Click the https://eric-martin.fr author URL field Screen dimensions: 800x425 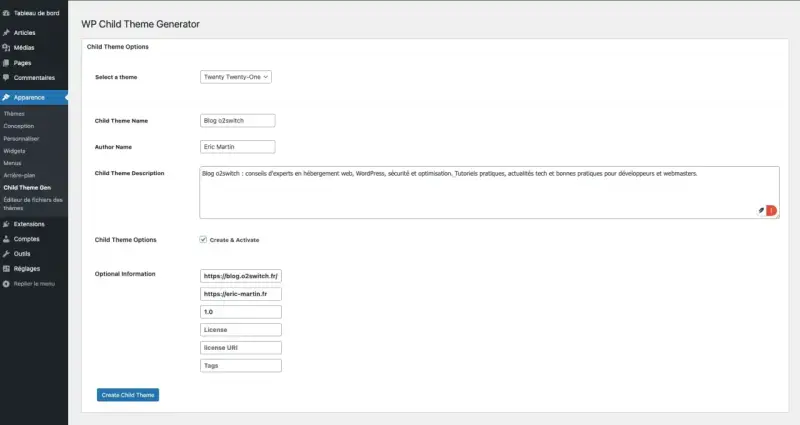pos(241,294)
